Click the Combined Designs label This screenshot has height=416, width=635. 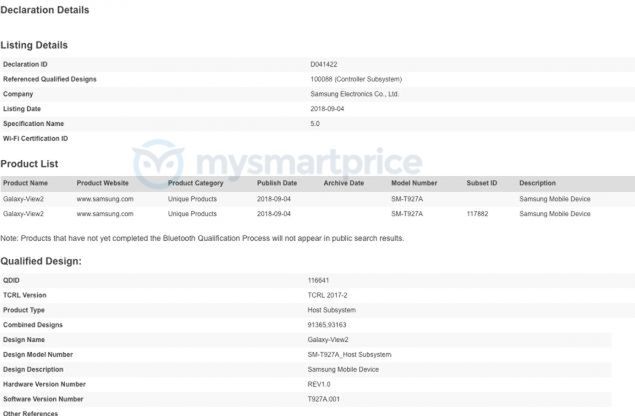point(33,325)
